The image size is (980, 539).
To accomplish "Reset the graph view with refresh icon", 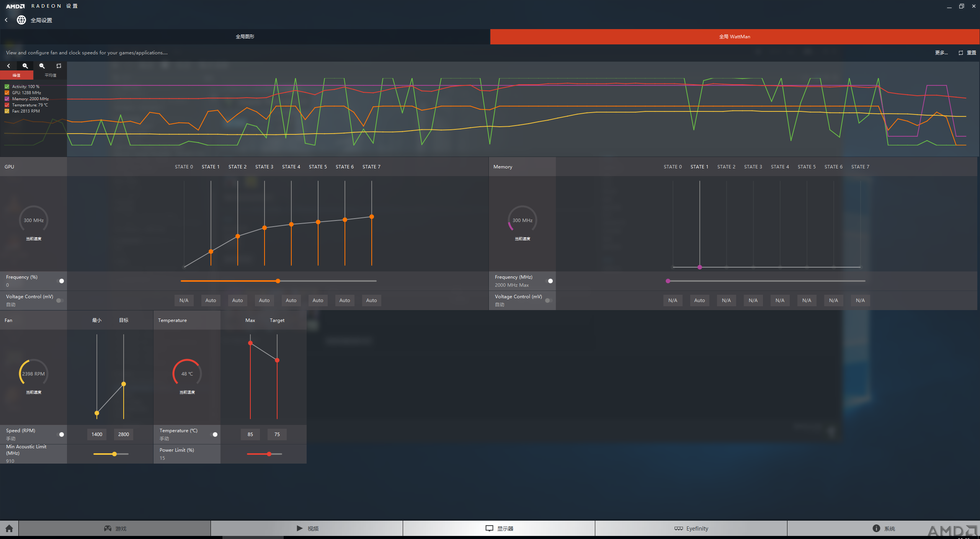I will 59,66.
